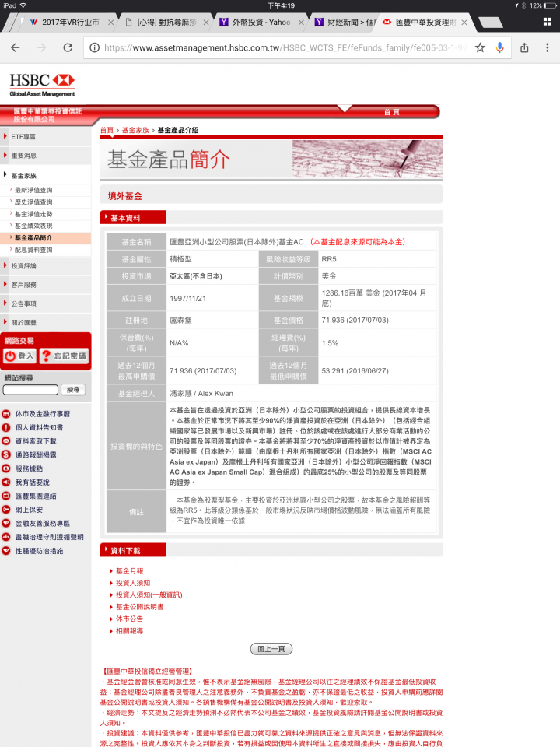
Task: Open 通路報酬揭露 link
Action: pos(36,455)
